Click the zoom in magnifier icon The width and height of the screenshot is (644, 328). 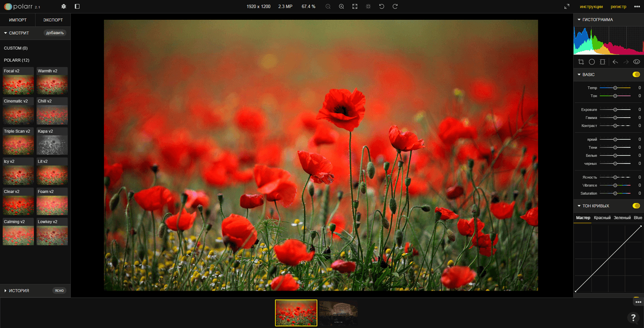point(341,6)
